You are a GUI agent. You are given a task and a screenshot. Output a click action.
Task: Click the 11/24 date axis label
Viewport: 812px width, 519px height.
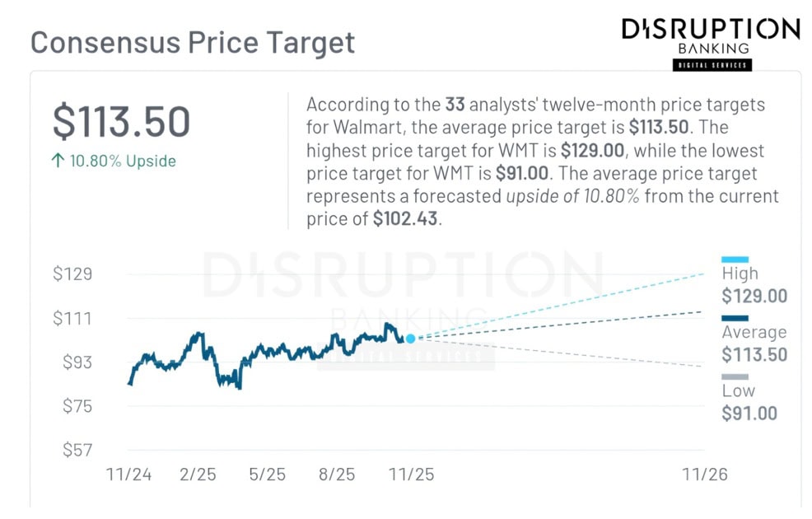(129, 475)
